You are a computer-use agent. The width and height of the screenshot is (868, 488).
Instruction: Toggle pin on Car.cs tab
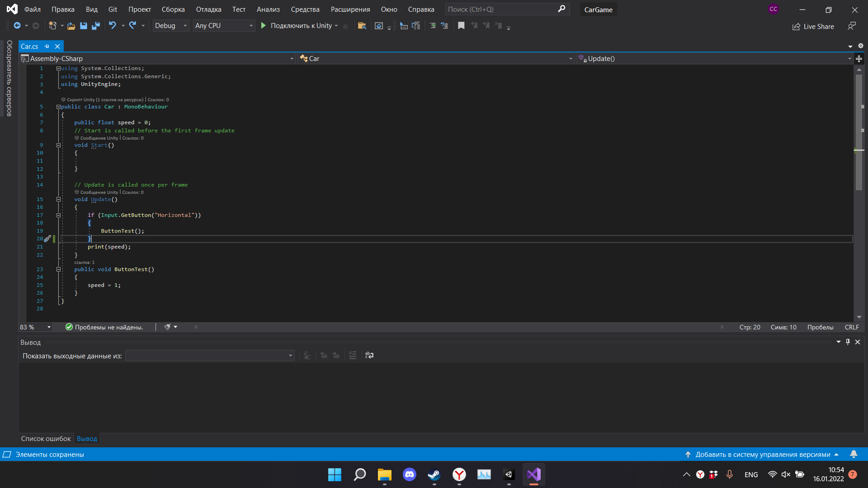tap(47, 47)
